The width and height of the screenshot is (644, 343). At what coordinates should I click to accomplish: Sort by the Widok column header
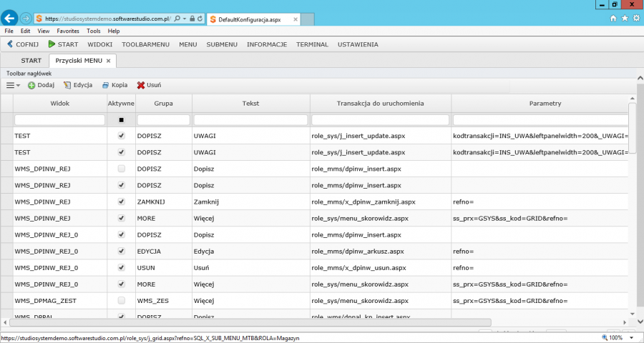point(60,104)
